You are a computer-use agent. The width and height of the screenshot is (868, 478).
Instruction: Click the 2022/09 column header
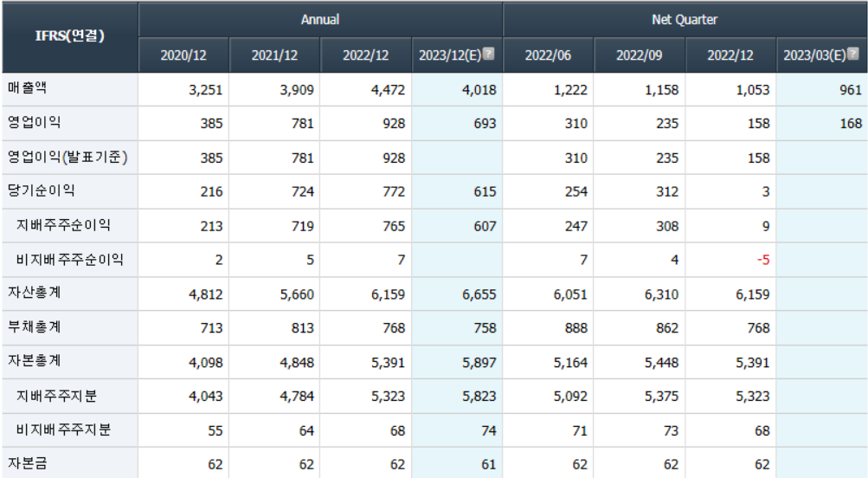click(639, 55)
